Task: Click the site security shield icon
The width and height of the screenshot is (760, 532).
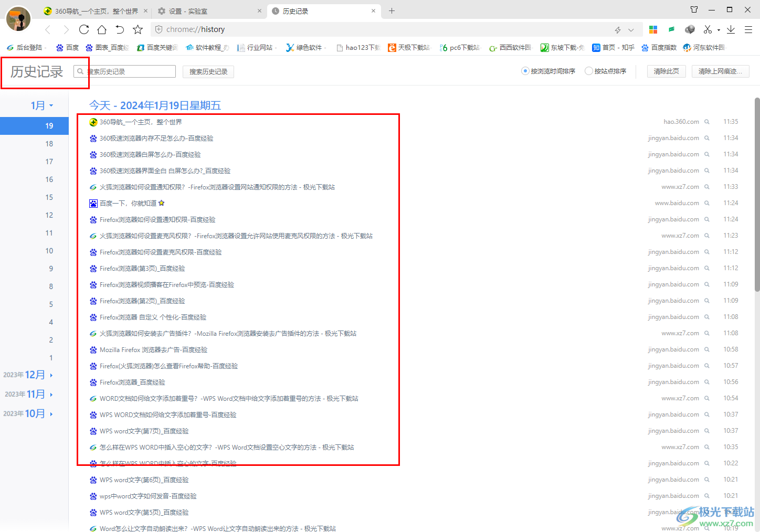Action: [159, 29]
